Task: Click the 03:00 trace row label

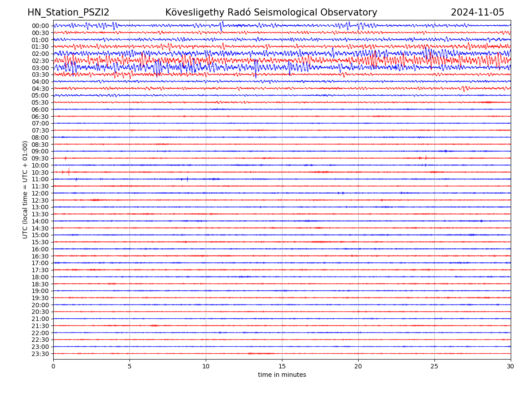Action: coord(40,68)
